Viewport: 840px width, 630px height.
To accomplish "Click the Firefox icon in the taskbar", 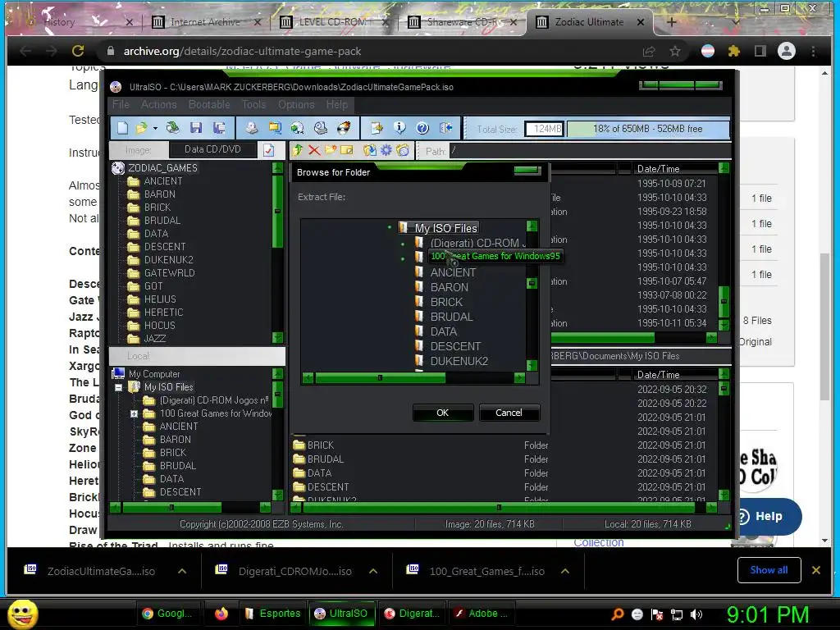I will pos(221,614).
